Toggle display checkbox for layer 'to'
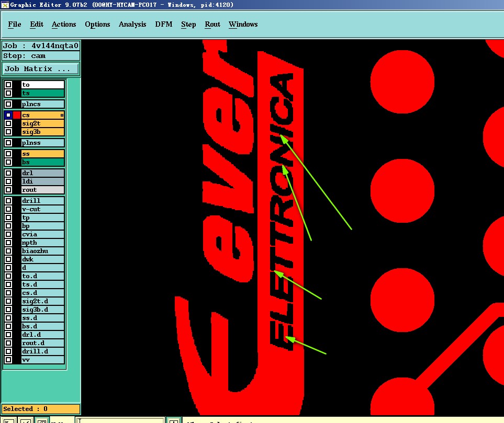 pos(8,85)
